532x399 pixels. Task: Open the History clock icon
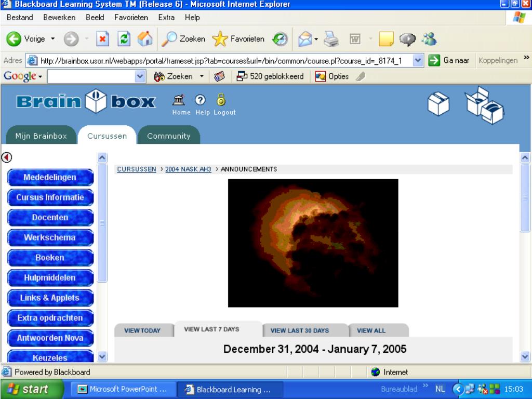(280, 39)
